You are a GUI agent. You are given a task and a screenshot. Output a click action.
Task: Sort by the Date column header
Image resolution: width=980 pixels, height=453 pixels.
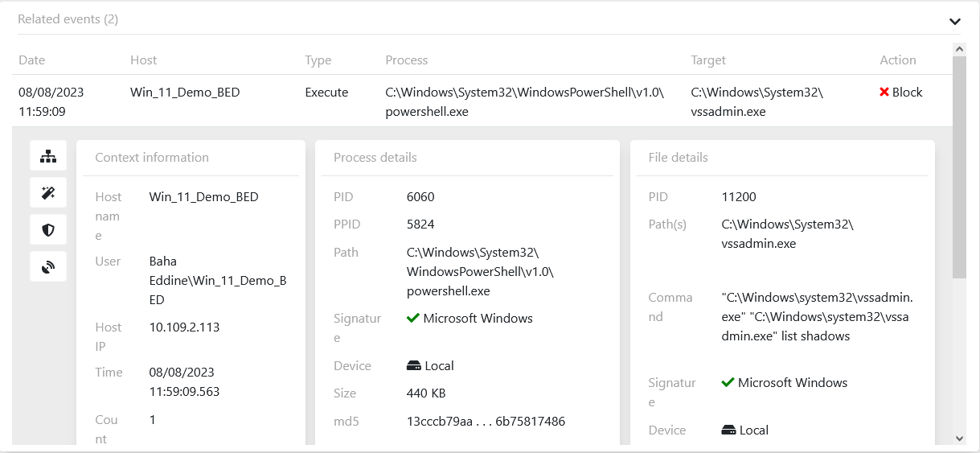point(32,60)
